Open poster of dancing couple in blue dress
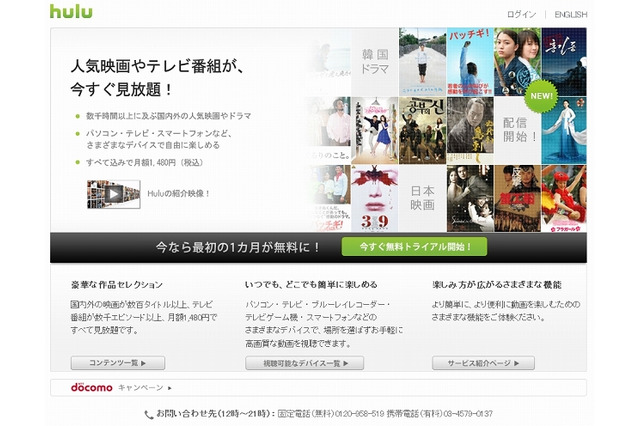This screenshot has height=426, width=640. [x=375, y=130]
